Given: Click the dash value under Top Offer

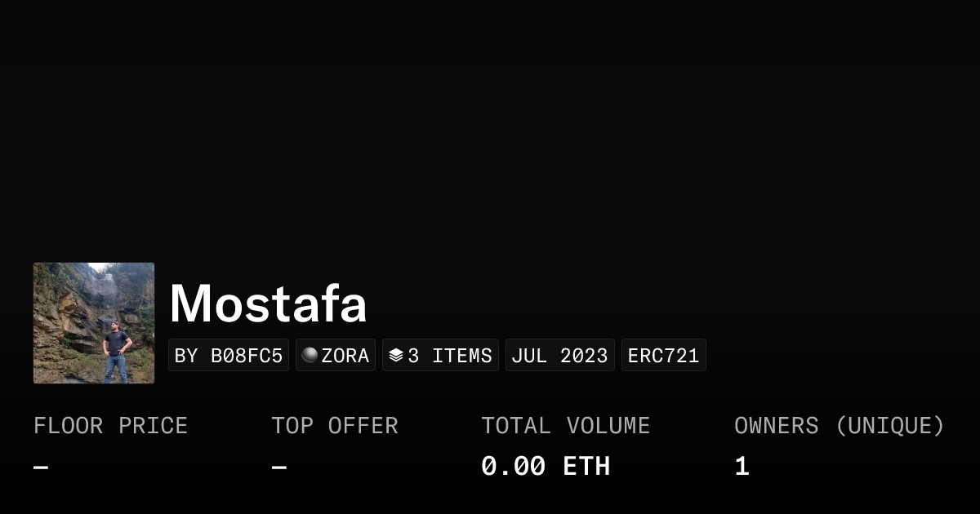Looking at the screenshot, I should coord(279,467).
